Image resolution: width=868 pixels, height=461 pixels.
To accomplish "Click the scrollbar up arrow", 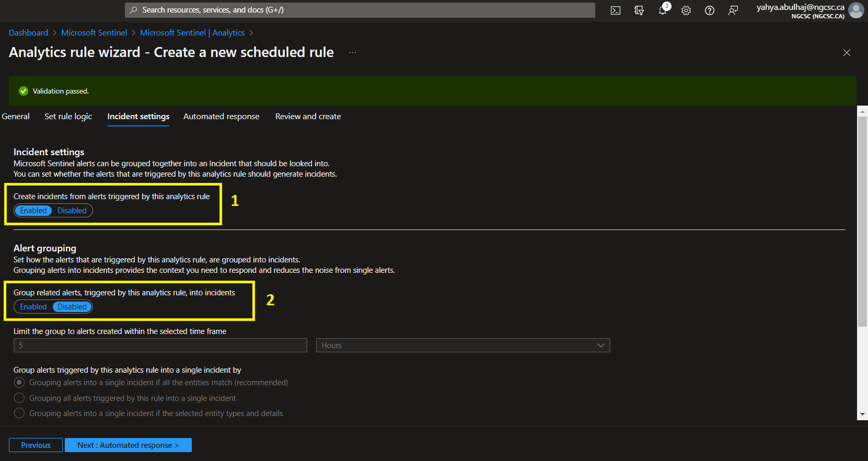I will (862, 111).
